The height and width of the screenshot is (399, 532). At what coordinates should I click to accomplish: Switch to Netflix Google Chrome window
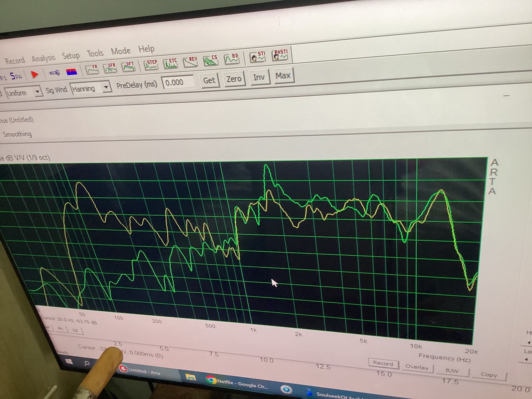237,383
